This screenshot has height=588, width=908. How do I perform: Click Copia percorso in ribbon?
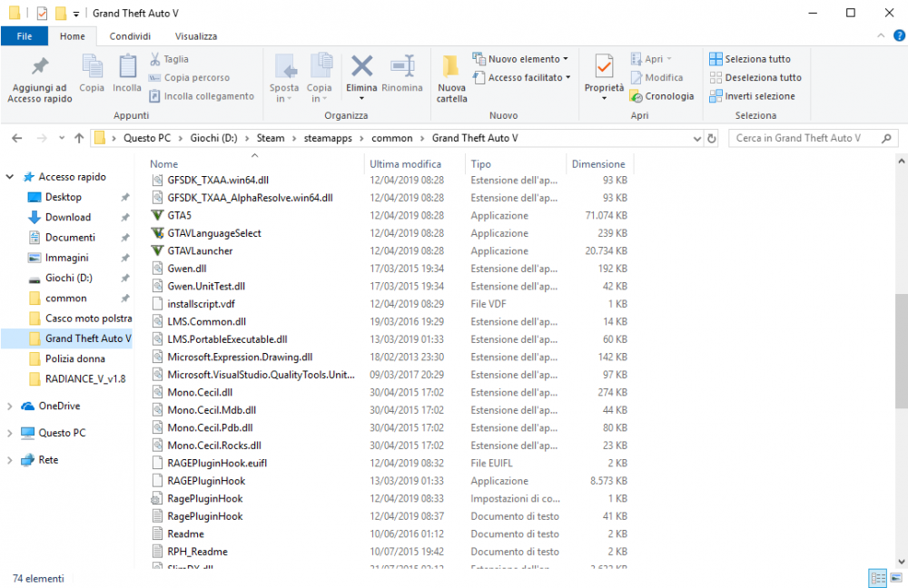(190, 77)
